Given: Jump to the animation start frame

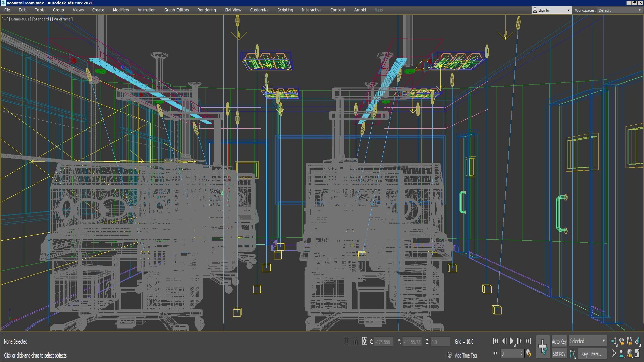Looking at the screenshot, I should pos(495,341).
